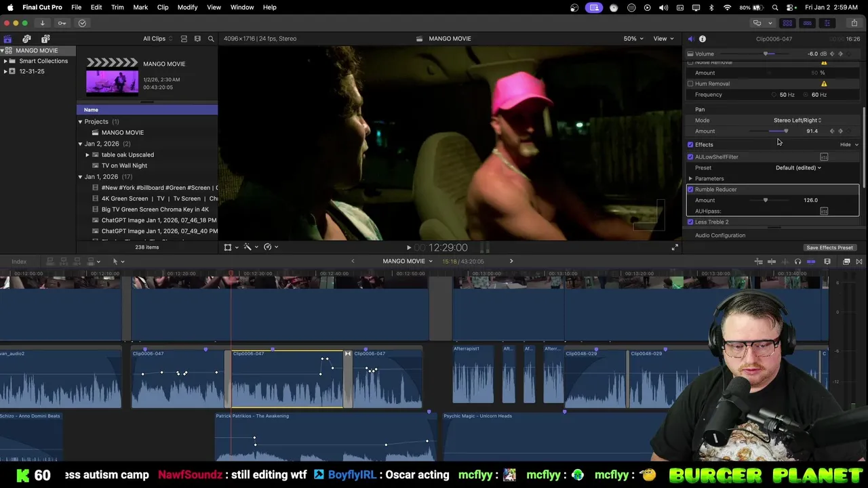Expand the 12-31-25 event
The height and width of the screenshot is (488, 868).
(x=5, y=71)
